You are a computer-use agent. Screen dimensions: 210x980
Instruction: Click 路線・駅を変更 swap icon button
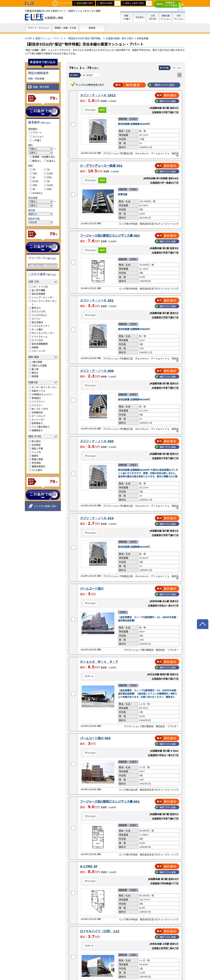43,87
